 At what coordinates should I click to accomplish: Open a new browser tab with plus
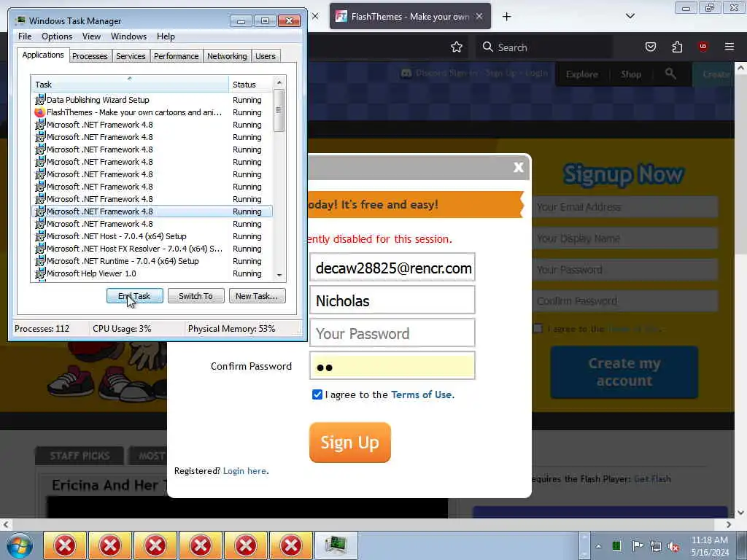[506, 17]
